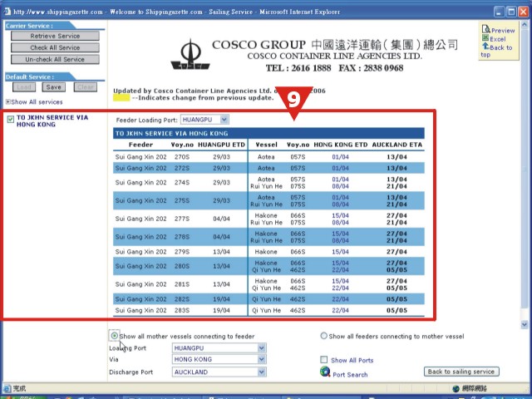The image size is (532, 399).
Task: Click Auckland ETA 05/05 in the 282S row
Action: click(397, 299)
